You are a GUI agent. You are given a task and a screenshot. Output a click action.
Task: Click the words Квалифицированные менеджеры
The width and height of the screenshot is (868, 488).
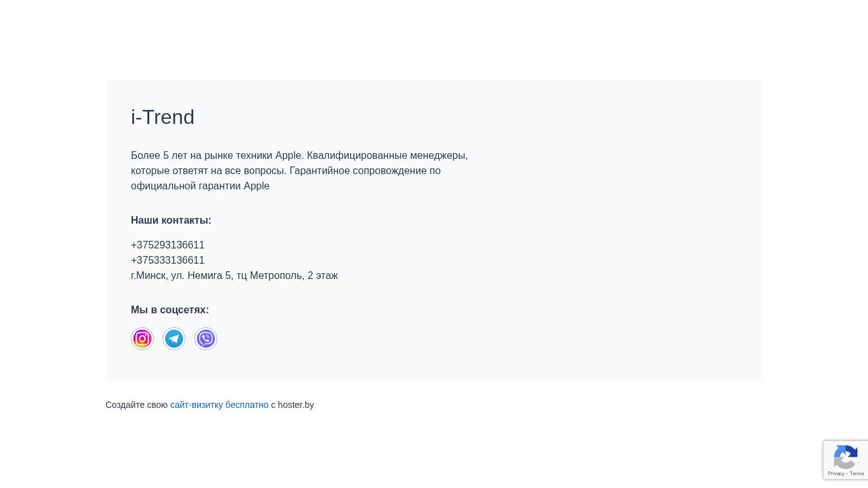click(x=388, y=156)
